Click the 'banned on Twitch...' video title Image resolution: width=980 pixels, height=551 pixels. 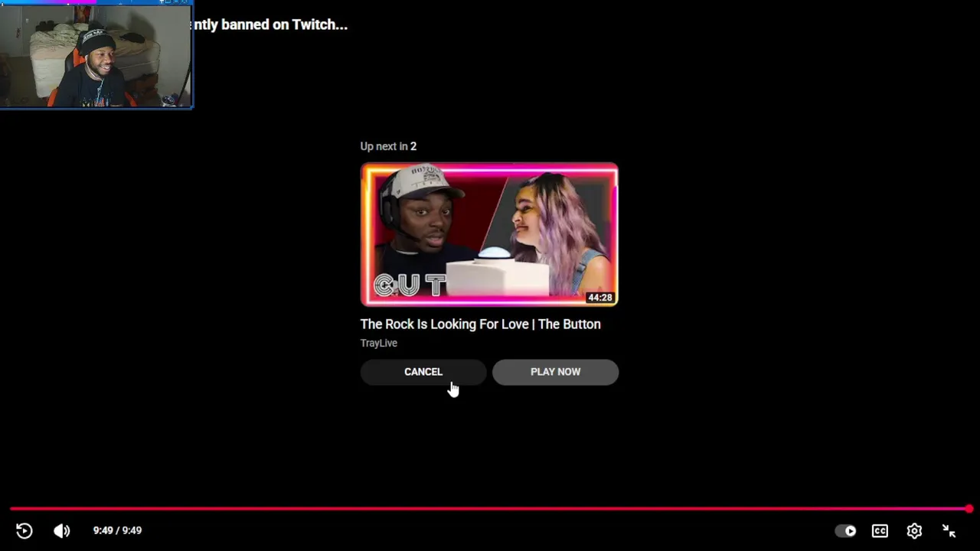[x=269, y=24]
